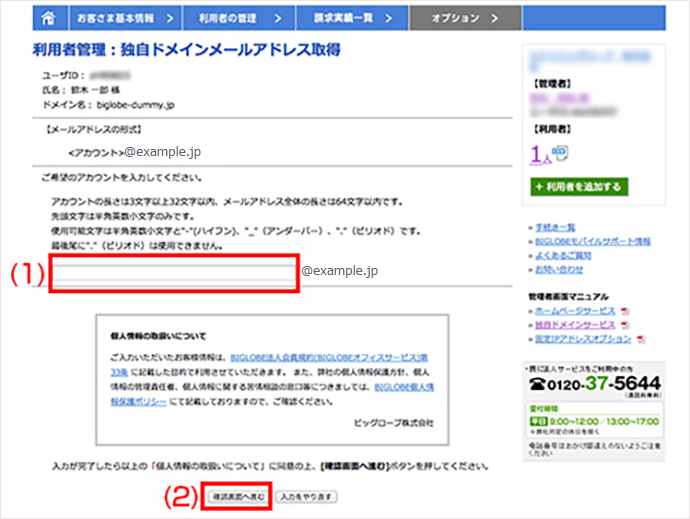Open the お問い合わせ link

pyautogui.click(x=559, y=270)
